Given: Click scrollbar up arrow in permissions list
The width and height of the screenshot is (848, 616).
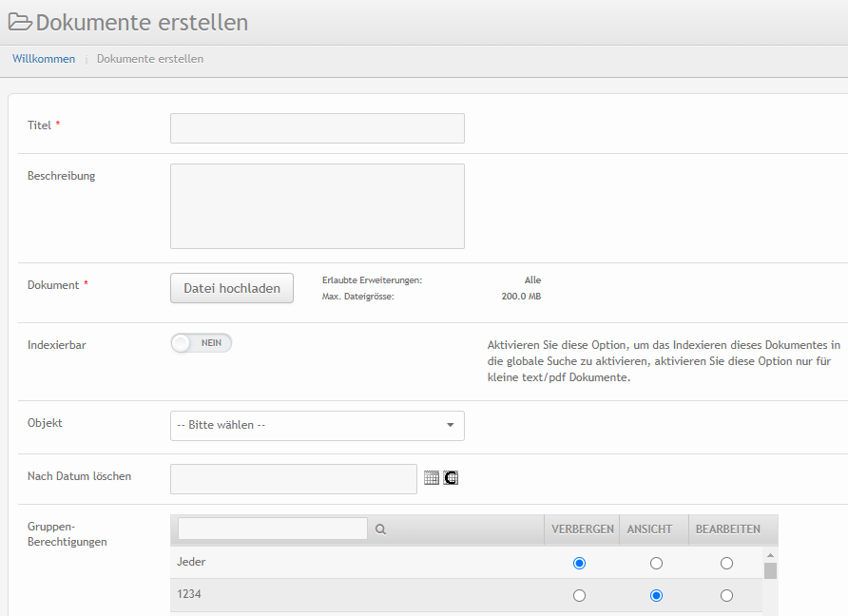Looking at the screenshot, I should point(770,555).
